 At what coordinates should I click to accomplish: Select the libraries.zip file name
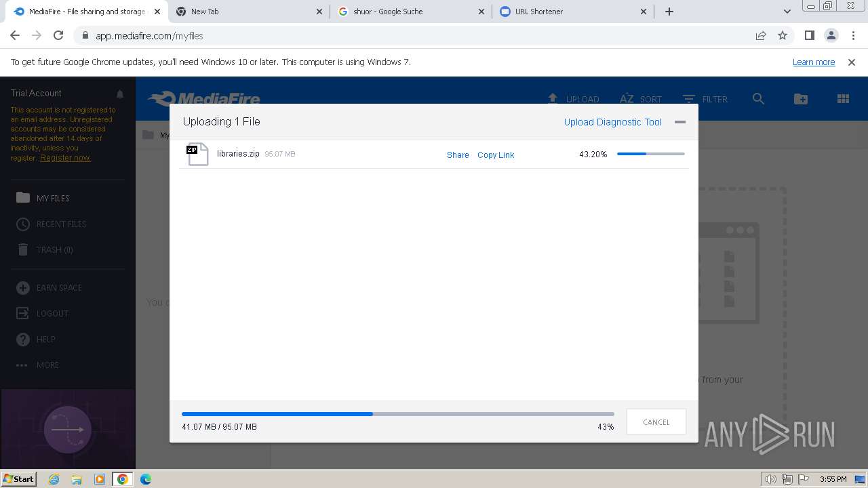pyautogui.click(x=238, y=154)
